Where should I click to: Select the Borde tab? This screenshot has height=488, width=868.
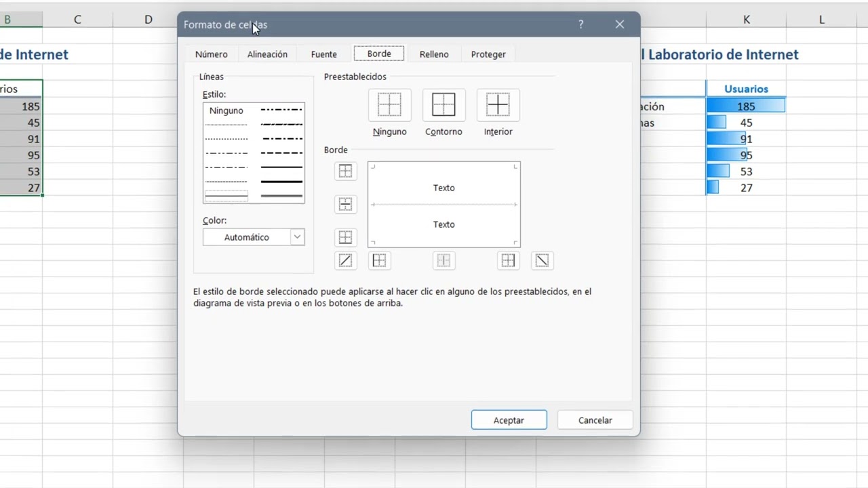[x=379, y=54]
